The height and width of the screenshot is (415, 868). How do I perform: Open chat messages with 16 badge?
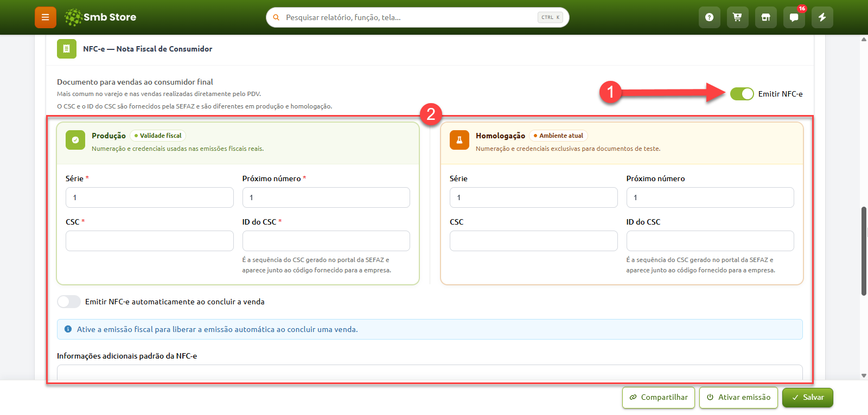coord(794,17)
